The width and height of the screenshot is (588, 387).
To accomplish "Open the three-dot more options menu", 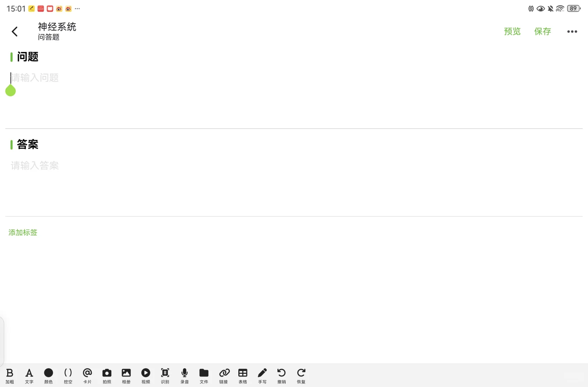I will 572,32.
